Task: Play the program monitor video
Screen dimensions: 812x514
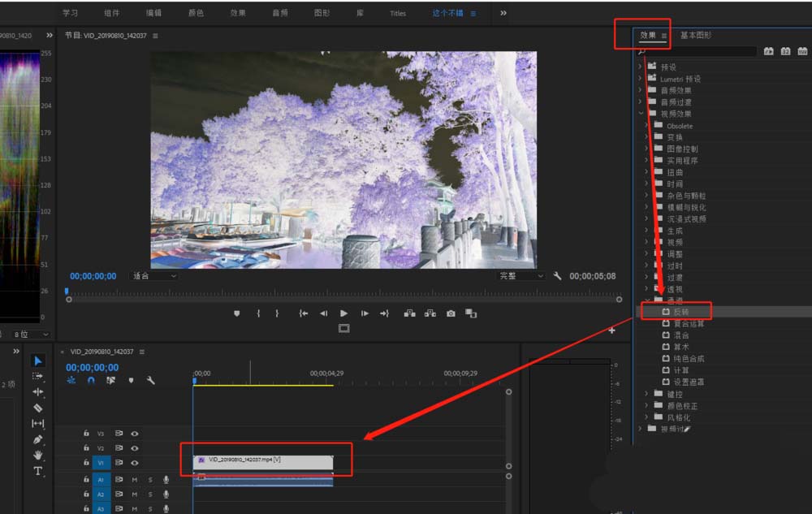Action: click(x=343, y=313)
